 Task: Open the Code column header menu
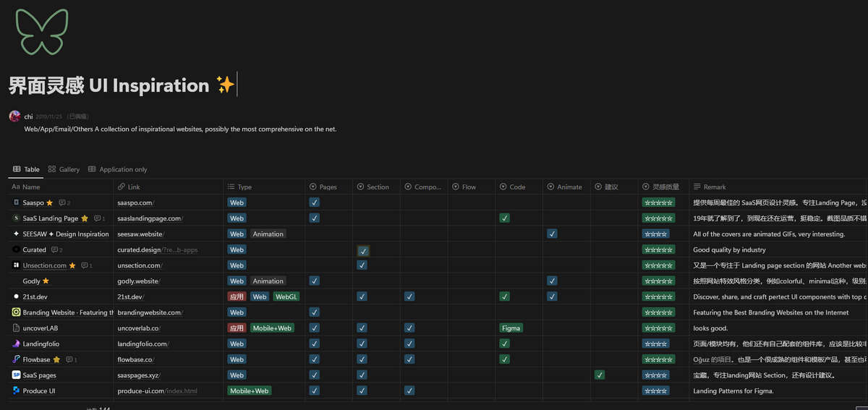519,187
